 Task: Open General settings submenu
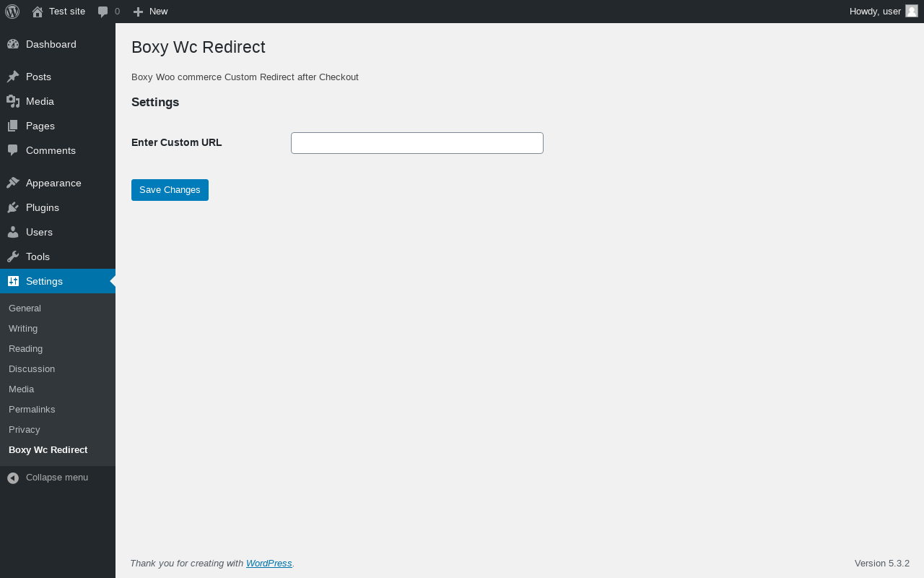(x=25, y=309)
